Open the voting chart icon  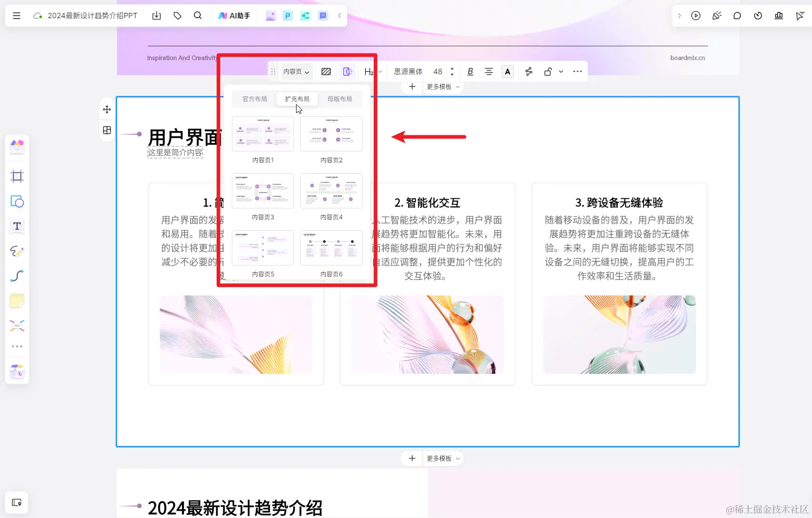[x=779, y=16]
